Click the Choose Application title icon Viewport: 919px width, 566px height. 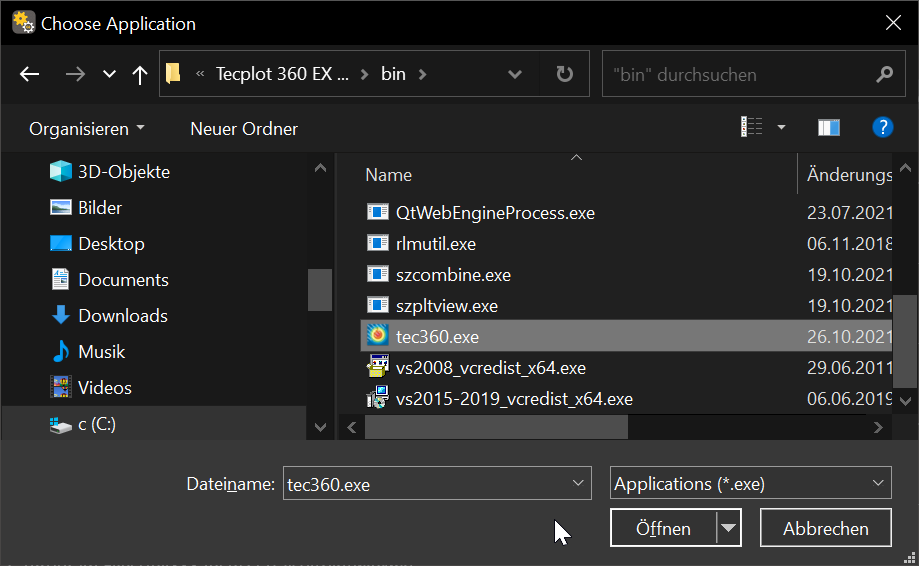coord(23,22)
